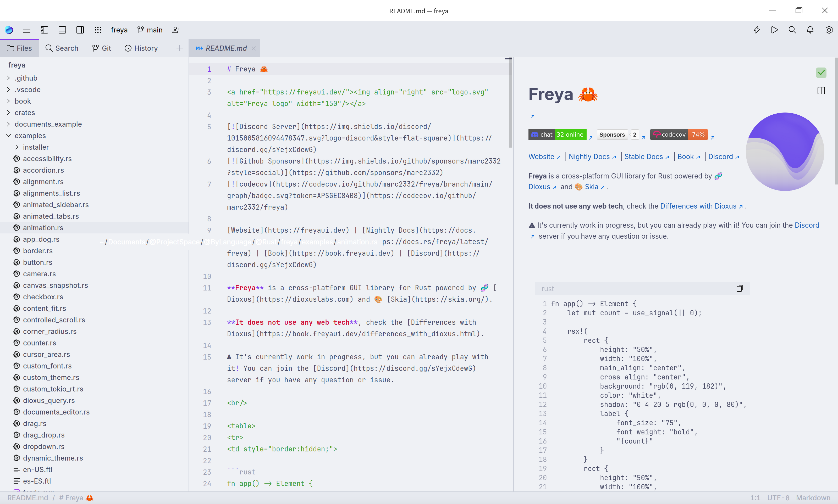This screenshot has height=504, width=838.
Task: Switch to the Search tab
Action: (62, 48)
